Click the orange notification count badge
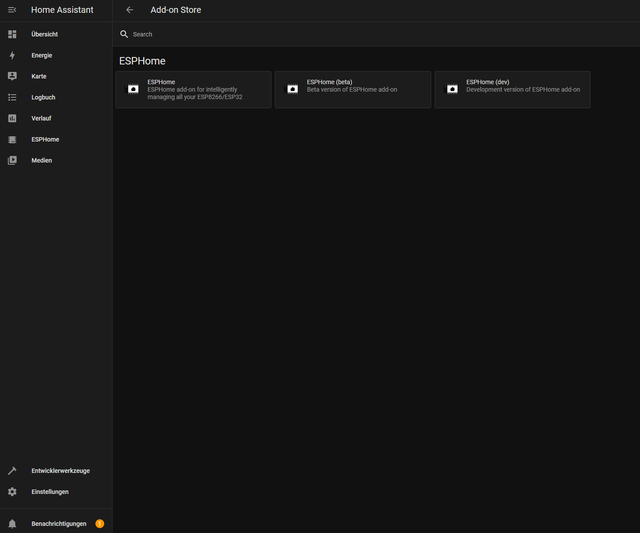Viewport: 640px width, 533px height. [x=100, y=524]
